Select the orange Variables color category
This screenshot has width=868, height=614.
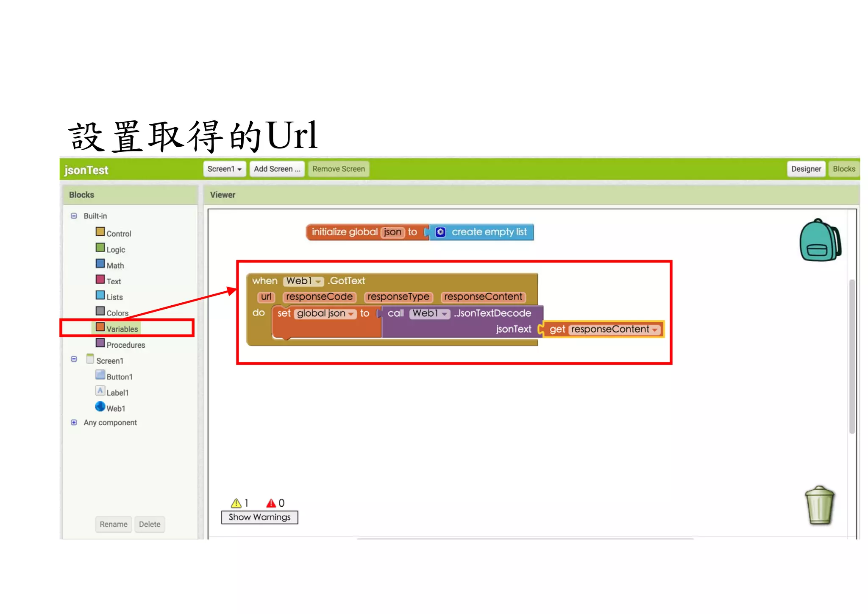pos(100,327)
